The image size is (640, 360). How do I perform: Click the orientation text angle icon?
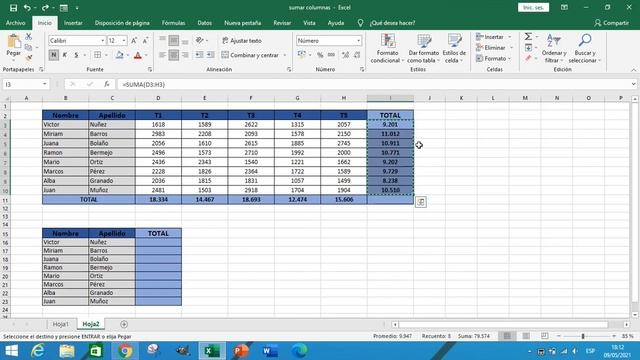point(200,40)
